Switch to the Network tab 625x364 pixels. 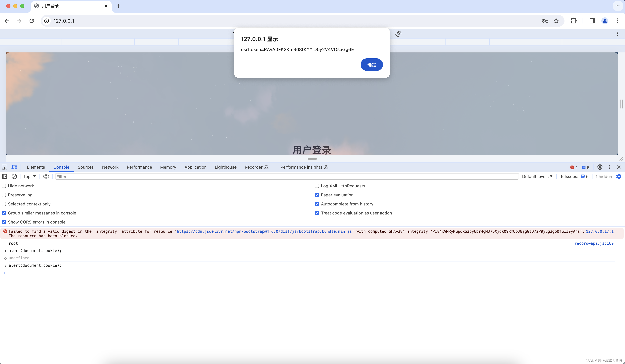[x=110, y=167]
